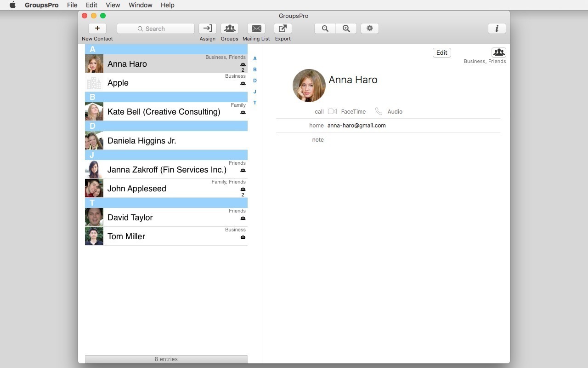Click the 8 entries status bar
Viewport: 588px width, 368px height.
166,359
